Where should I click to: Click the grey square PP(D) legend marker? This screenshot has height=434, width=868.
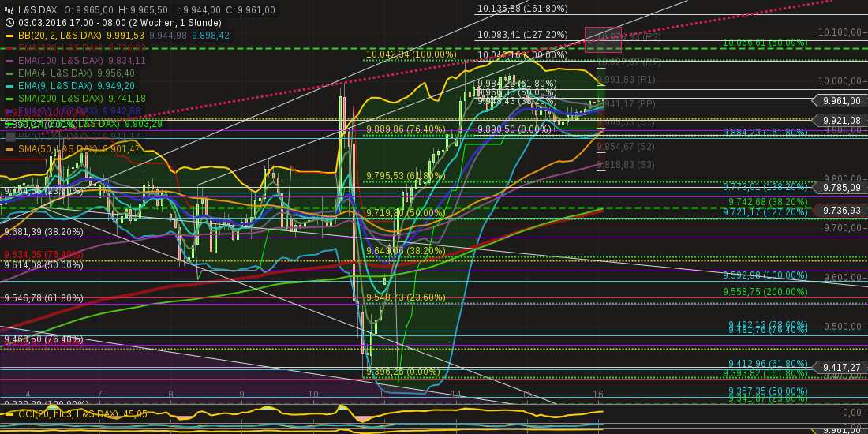coord(9,137)
